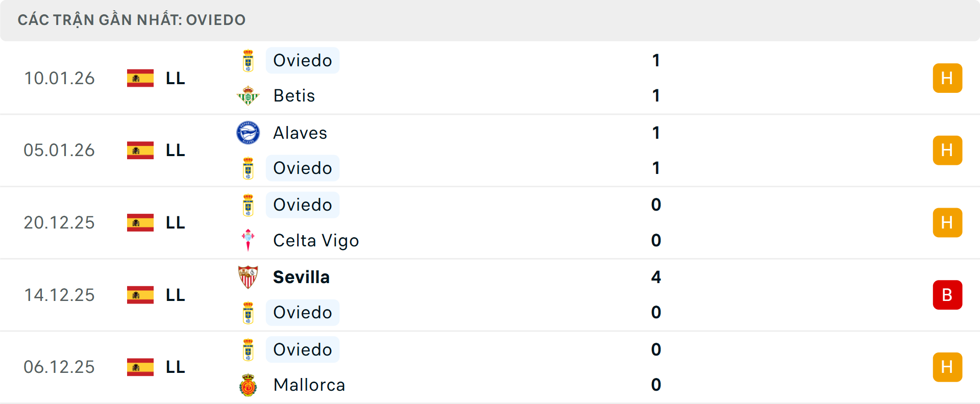
Task: Open the highlighted Oviedo team name link
Action: [x=302, y=60]
